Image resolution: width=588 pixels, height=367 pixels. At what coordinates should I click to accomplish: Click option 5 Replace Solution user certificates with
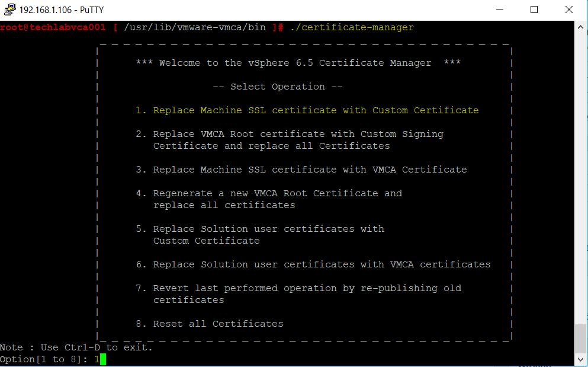click(260, 229)
